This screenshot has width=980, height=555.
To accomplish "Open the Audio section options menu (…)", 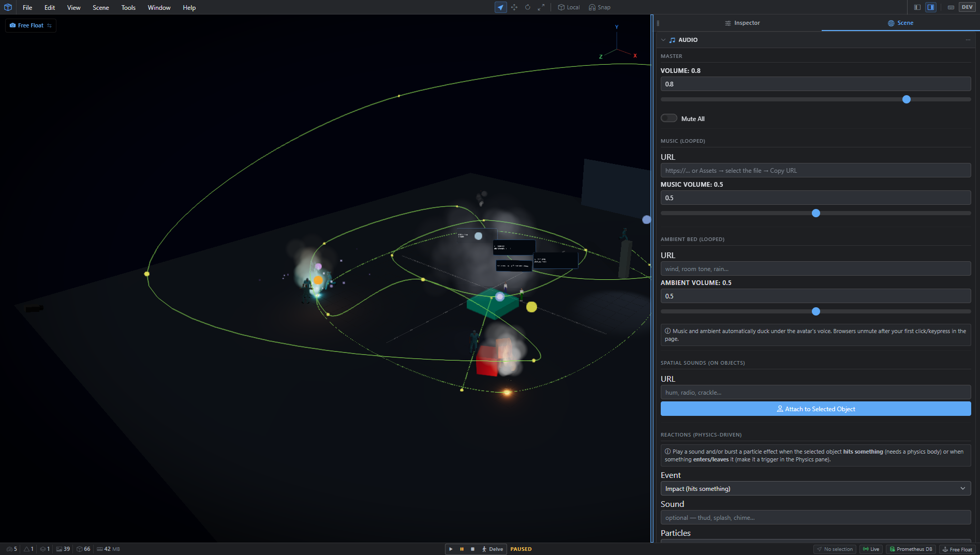I will [x=968, y=40].
